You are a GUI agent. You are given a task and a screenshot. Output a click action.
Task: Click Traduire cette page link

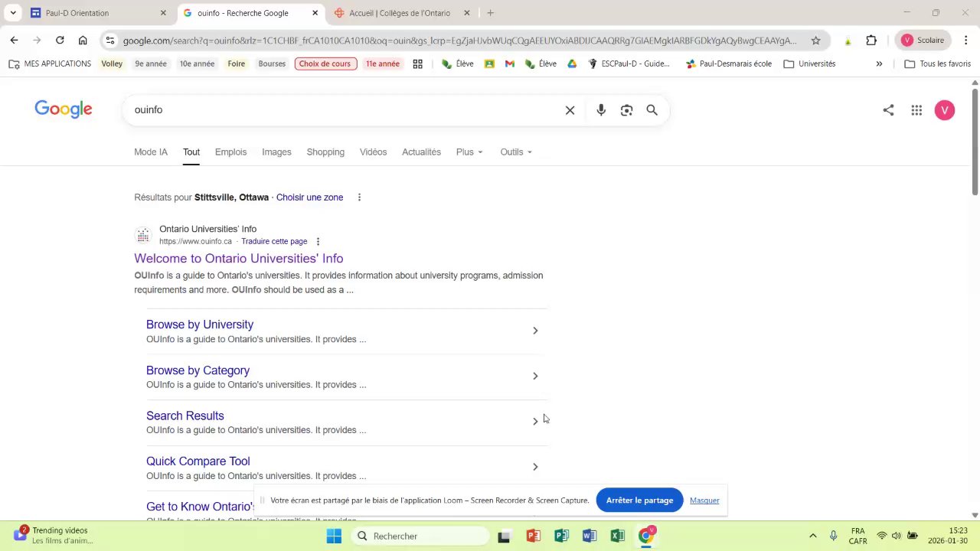pos(274,241)
